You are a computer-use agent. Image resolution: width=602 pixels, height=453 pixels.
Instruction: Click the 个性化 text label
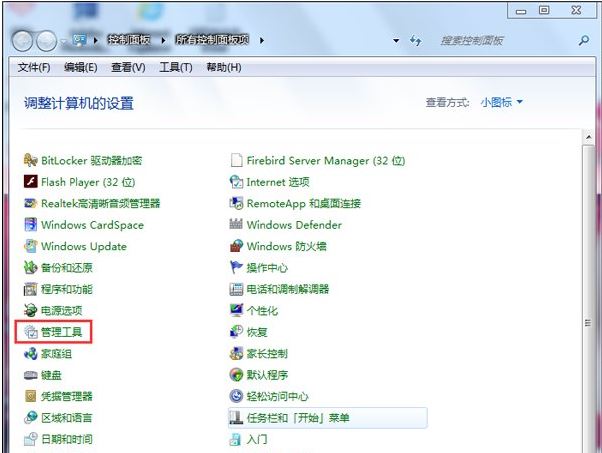coord(262,310)
